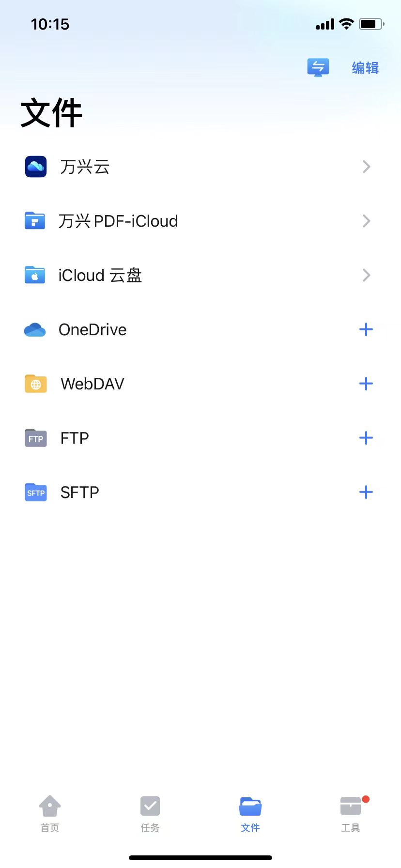401x868 pixels.
Task: Tap the OneDrive cloud icon
Action: tap(35, 330)
